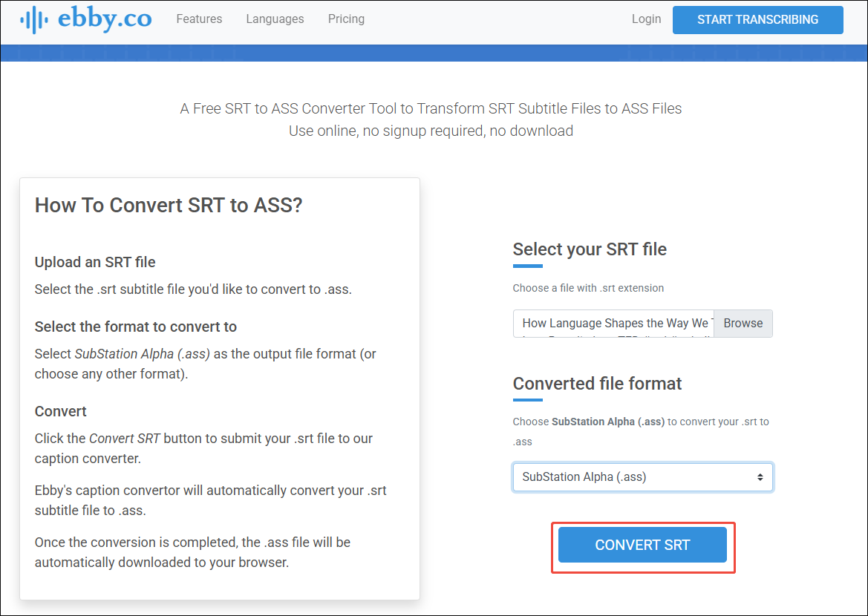The image size is (868, 616).
Task: Click Browse to choose an SRT file
Action: pyautogui.click(x=743, y=324)
